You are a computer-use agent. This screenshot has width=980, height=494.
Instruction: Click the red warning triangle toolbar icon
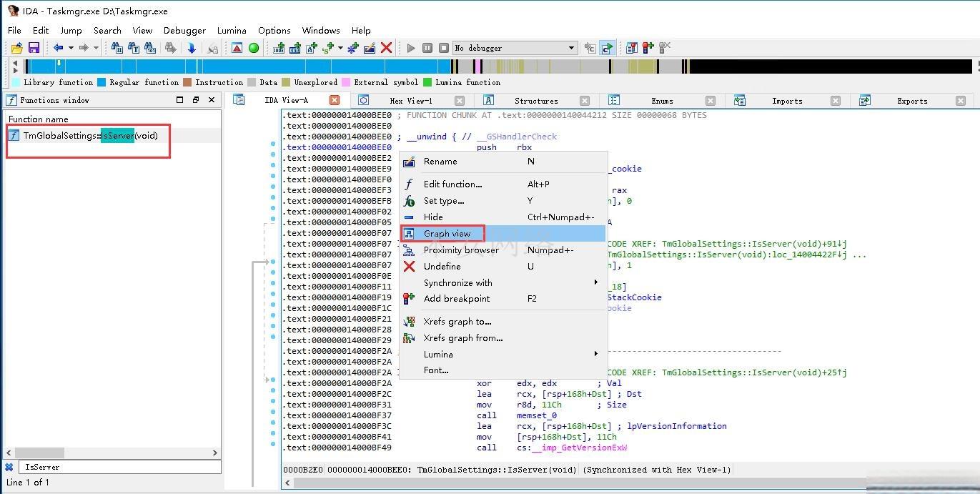(x=237, y=48)
